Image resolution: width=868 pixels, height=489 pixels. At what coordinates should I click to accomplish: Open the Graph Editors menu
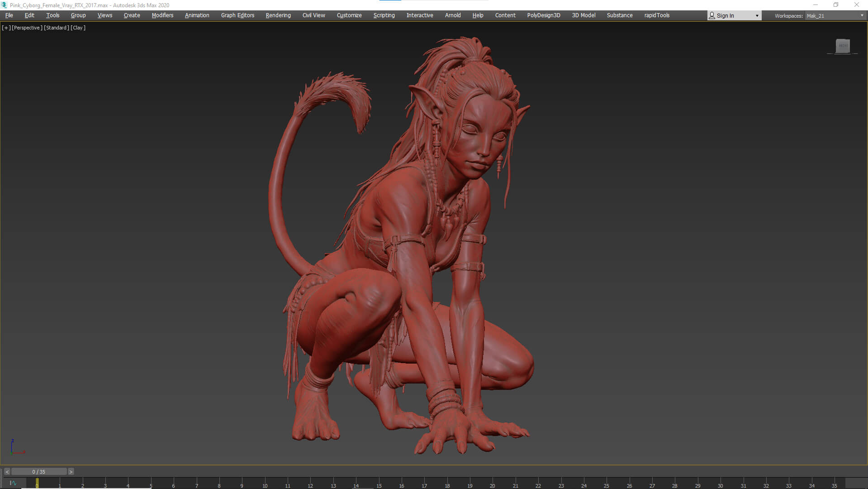click(x=238, y=15)
